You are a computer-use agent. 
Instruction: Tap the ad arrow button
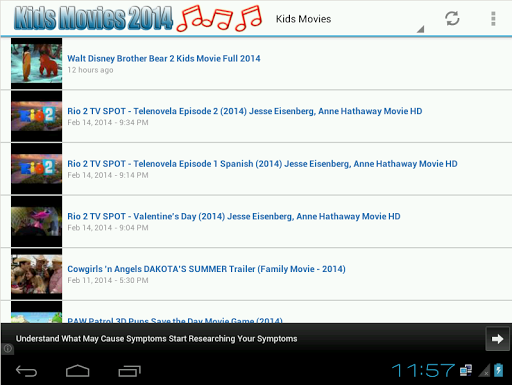tap(497, 339)
